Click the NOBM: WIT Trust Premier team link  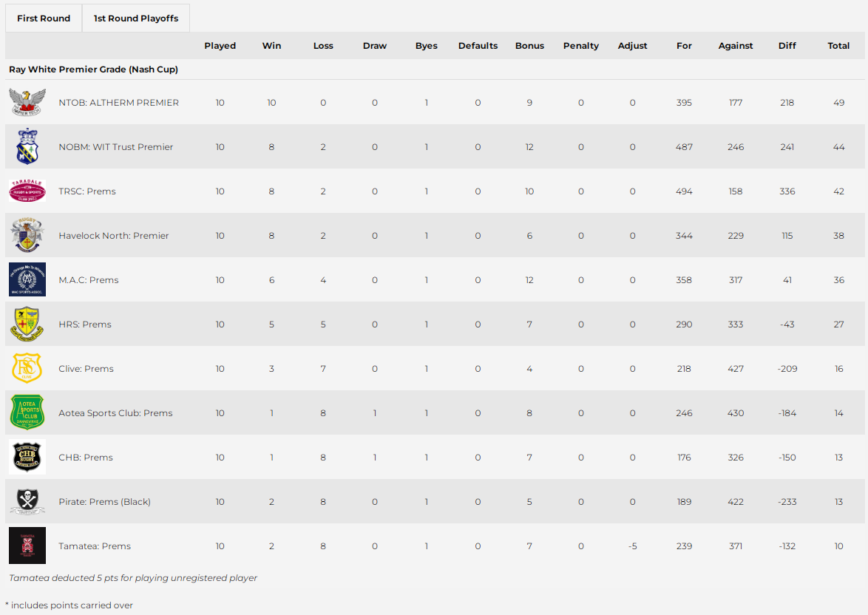click(x=115, y=146)
